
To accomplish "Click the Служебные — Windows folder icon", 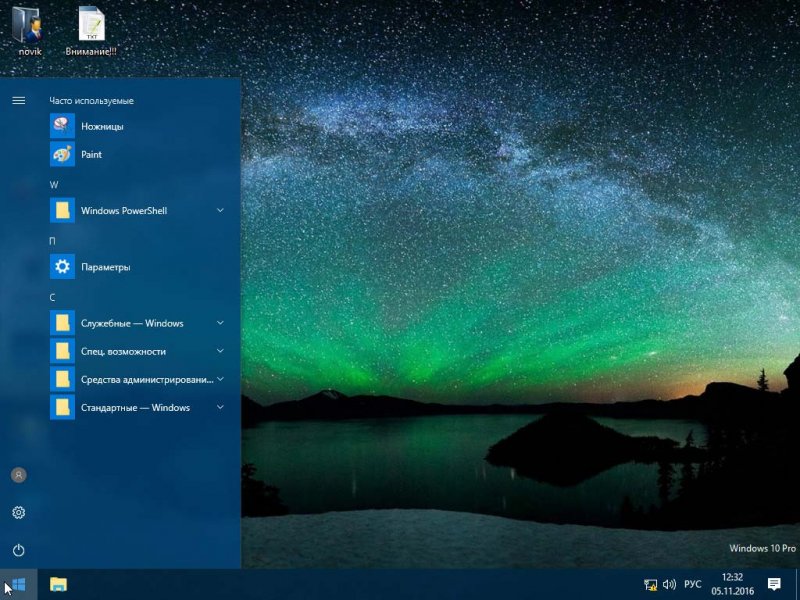I will [x=62, y=323].
